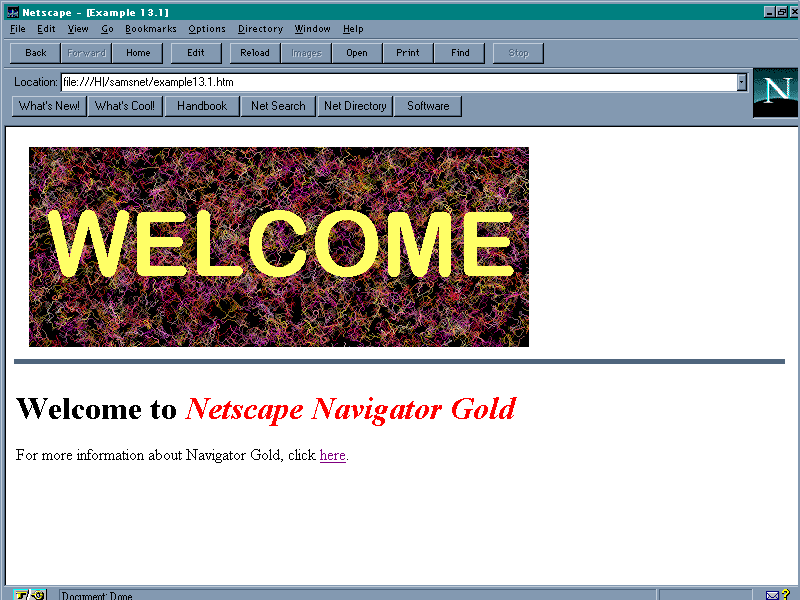Click the Find toolbar button

(x=460, y=53)
